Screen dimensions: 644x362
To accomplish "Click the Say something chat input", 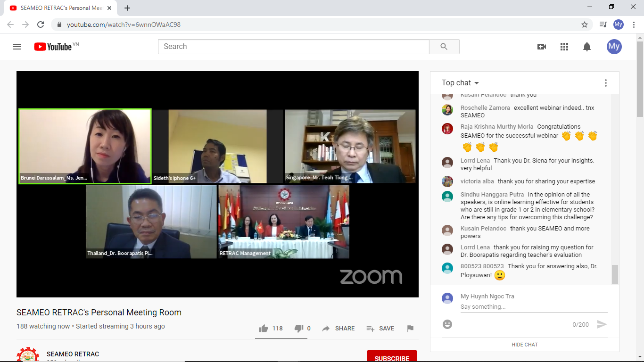I will (x=534, y=307).
